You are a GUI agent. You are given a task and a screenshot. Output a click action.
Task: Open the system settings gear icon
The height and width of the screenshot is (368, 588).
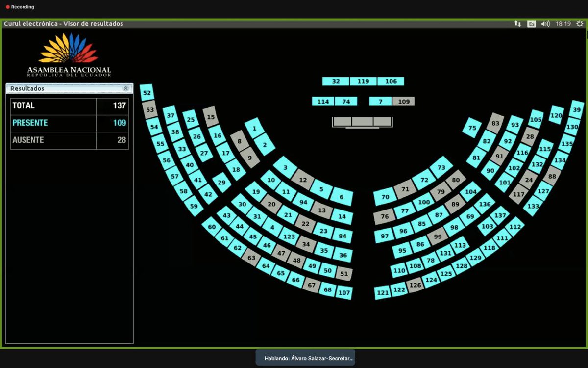tap(580, 24)
